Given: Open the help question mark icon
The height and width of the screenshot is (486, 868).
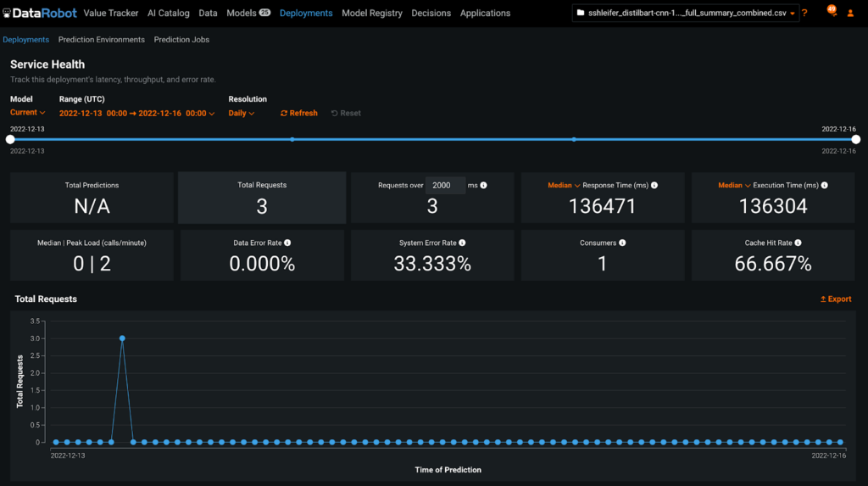Looking at the screenshot, I should tap(804, 14).
